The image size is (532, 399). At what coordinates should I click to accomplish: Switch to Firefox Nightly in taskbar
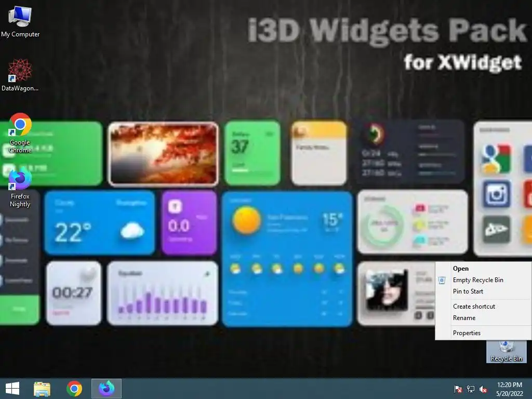pyautogui.click(x=107, y=389)
